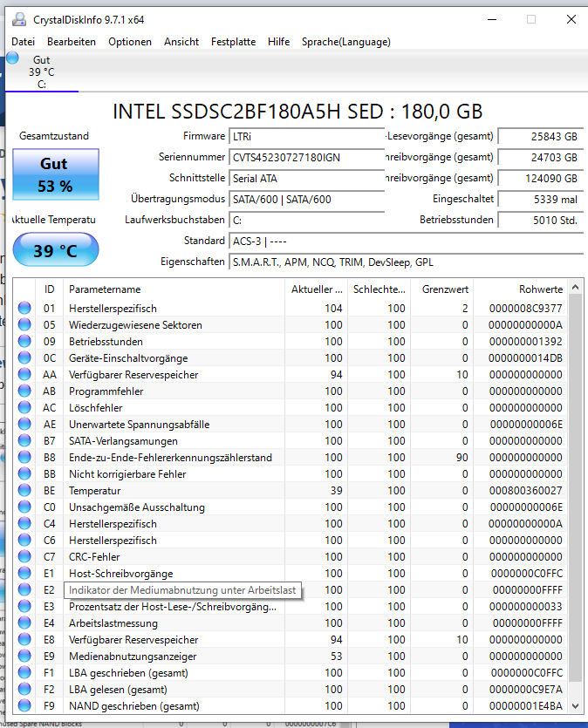Click the Parametername column header

coord(174,289)
